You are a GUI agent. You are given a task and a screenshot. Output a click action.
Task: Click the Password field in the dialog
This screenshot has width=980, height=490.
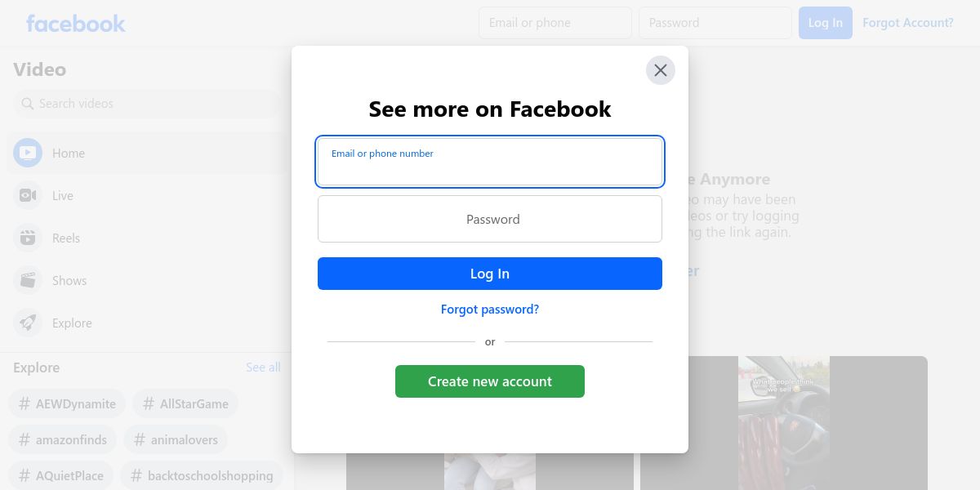tap(490, 219)
